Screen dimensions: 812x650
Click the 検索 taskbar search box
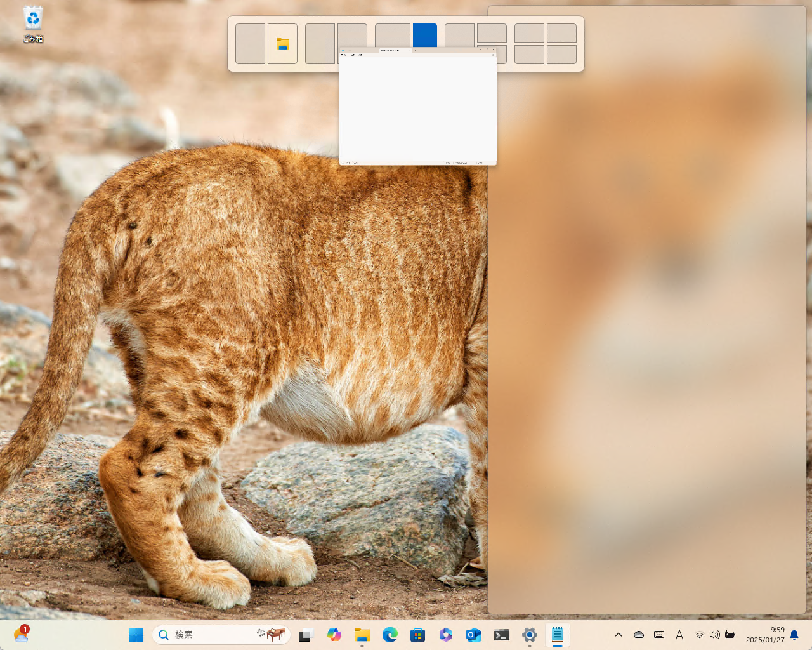point(221,635)
